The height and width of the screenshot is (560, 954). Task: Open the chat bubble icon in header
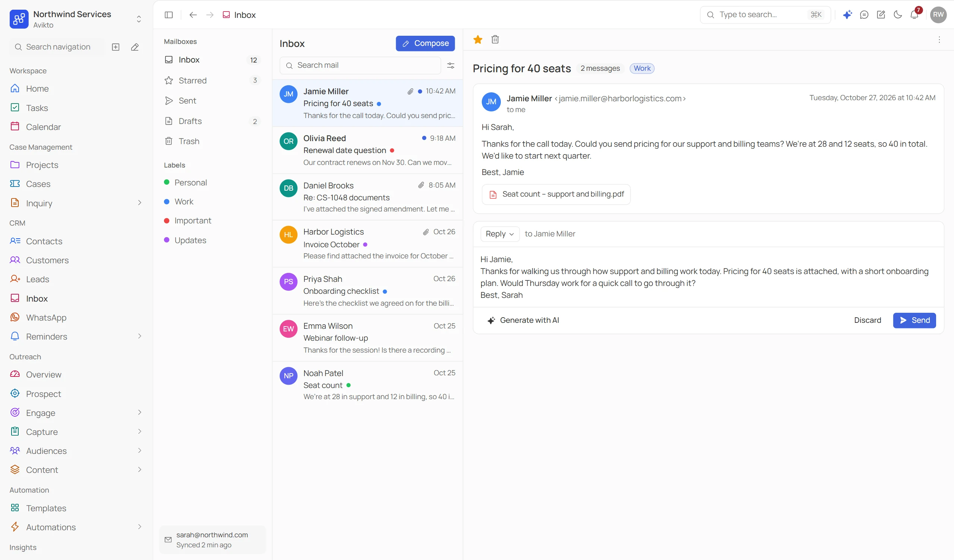coord(864,15)
